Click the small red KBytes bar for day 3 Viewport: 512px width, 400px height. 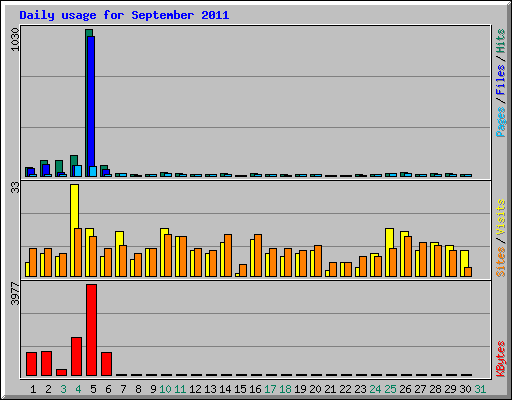(61, 372)
